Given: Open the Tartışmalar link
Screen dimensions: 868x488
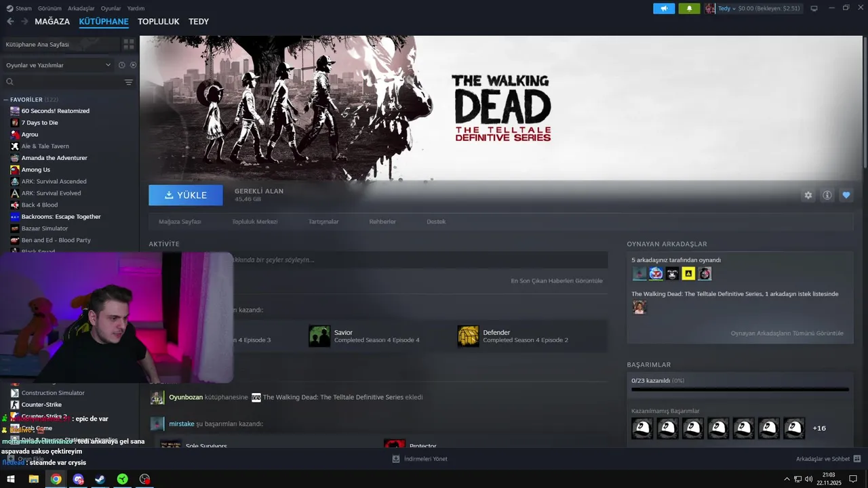Looking at the screenshot, I should (323, 222).
